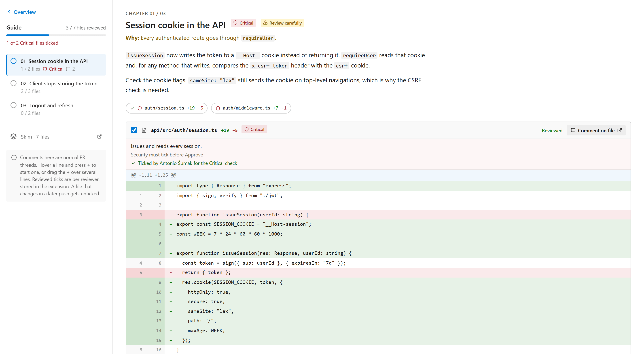644x354 pixels.
Task: Click the external link icon in Comment on file
Action: pyautogui.click(x=619, y=130)
